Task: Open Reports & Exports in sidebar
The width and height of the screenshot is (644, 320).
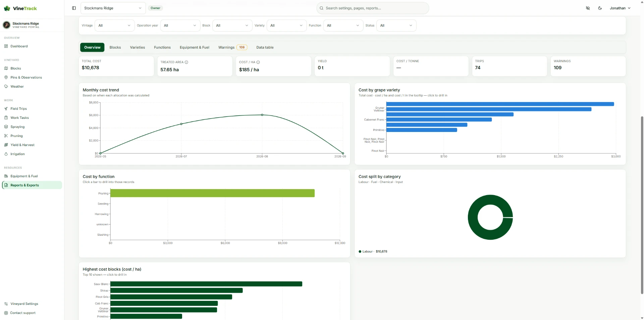Action: click(x=32, y=185)
